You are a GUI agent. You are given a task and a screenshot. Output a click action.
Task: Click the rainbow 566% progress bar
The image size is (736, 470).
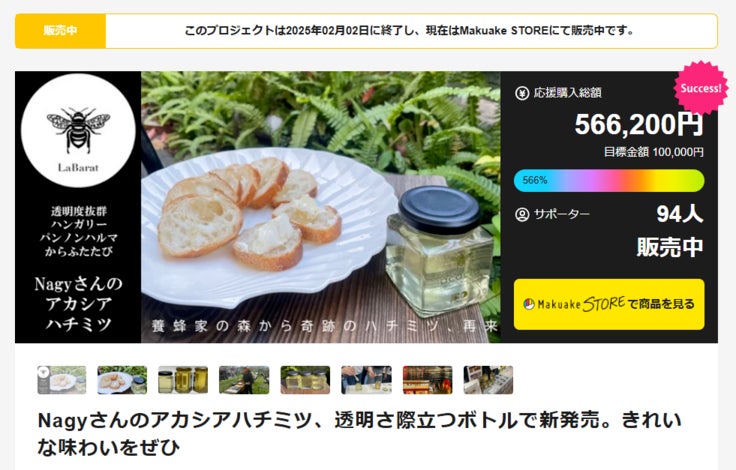[x=609, y=180]
